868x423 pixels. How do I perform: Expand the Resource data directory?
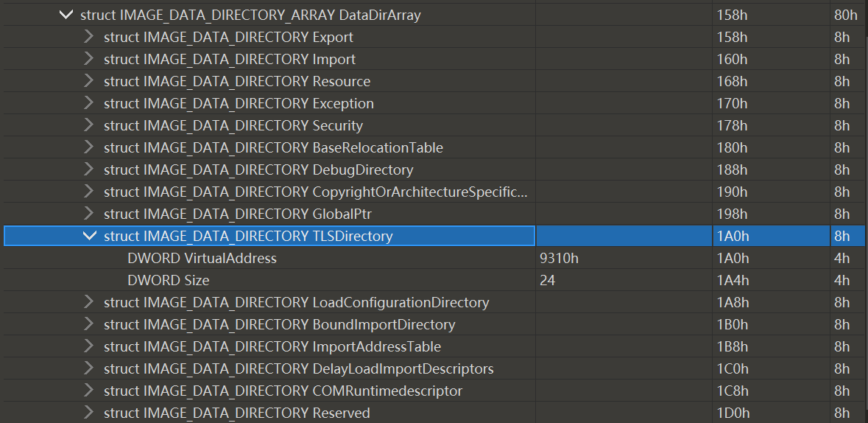(x=88, y=82)
